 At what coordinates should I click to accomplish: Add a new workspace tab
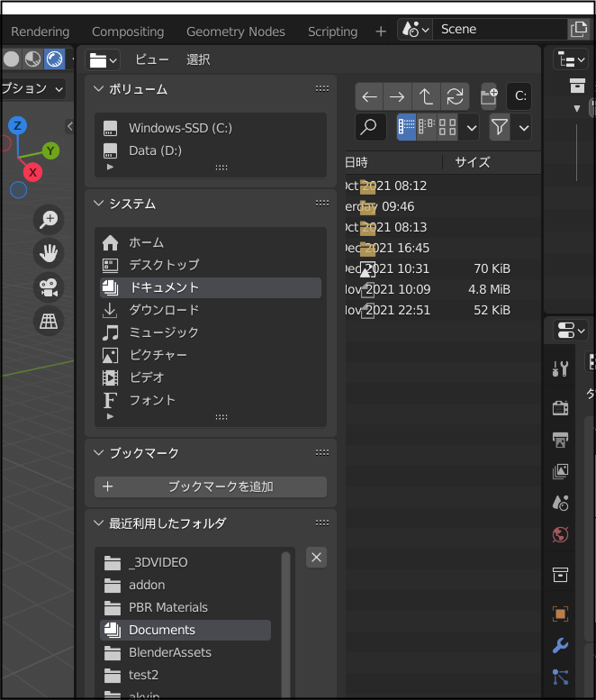[381, 32]
